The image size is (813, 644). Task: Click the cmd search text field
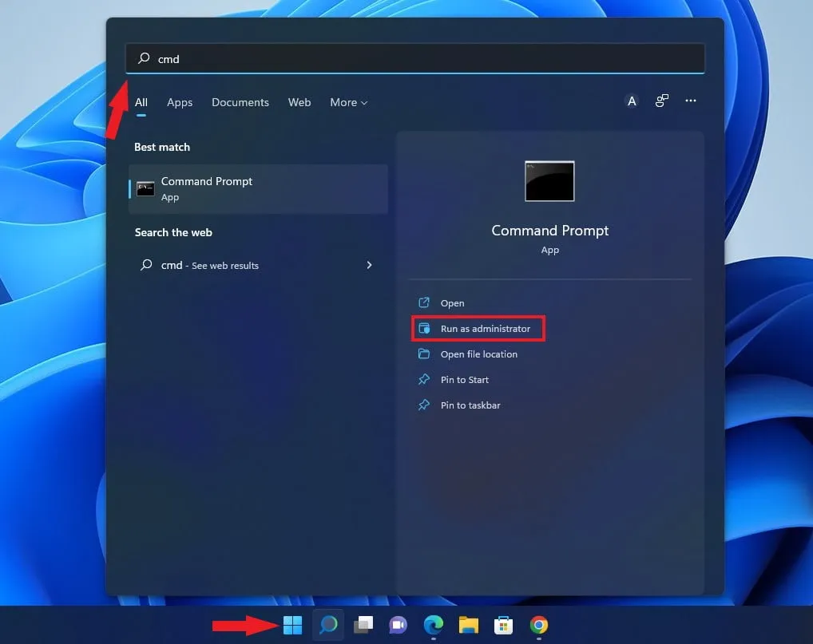[414, 58]
